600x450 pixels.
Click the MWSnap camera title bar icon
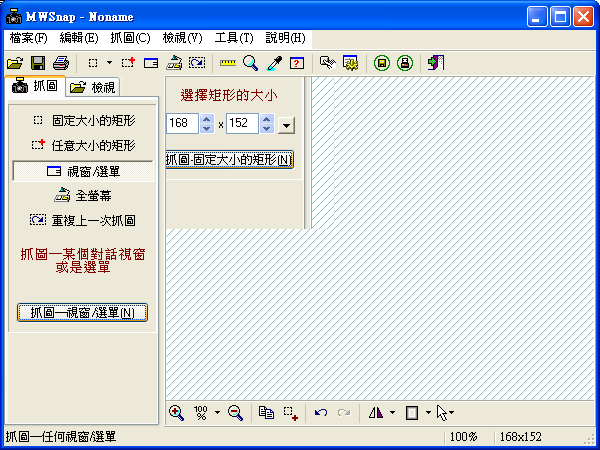click(x=14, y=16)
